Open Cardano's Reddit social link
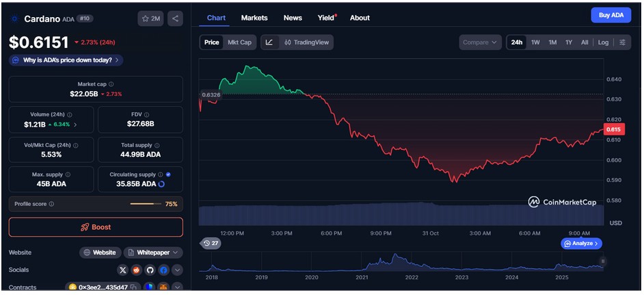Screen dimensions: 644x295 (137, 270)
